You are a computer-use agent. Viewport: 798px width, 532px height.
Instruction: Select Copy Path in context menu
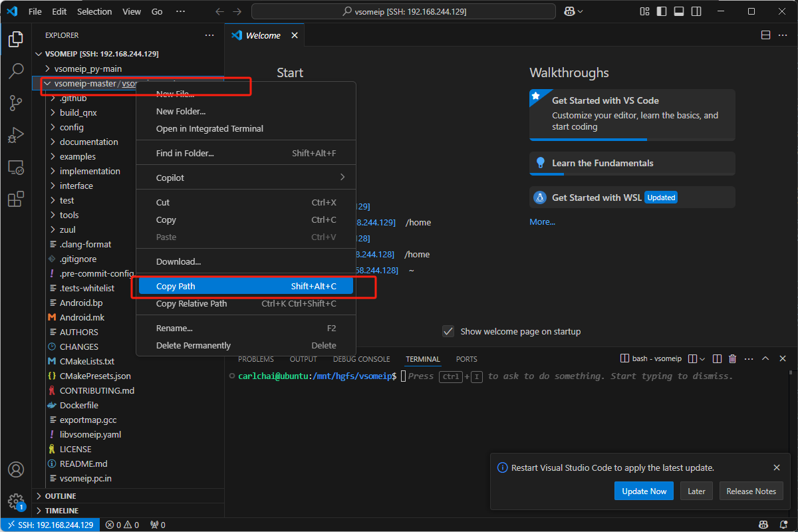(x=246, y=287)
